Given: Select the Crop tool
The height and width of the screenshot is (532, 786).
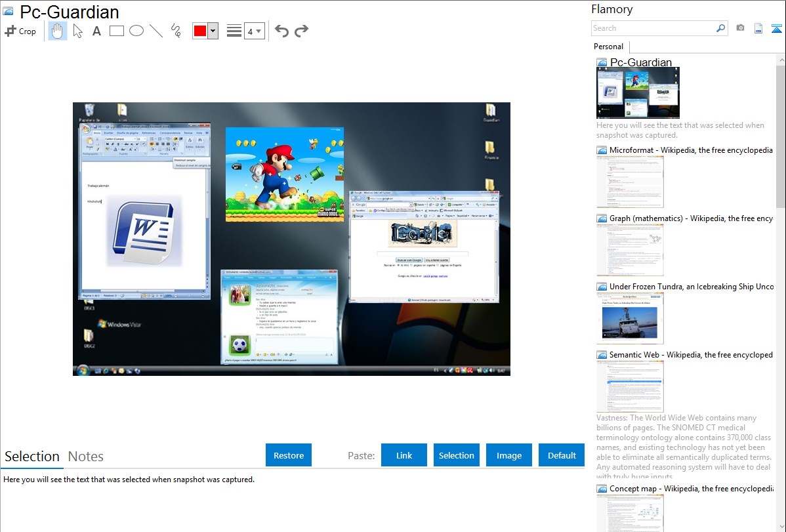Looking at the screenshot, I should coord(20,31).
